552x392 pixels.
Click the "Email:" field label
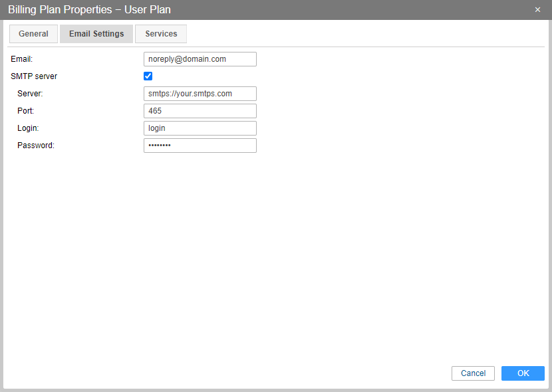pos(22,59)
